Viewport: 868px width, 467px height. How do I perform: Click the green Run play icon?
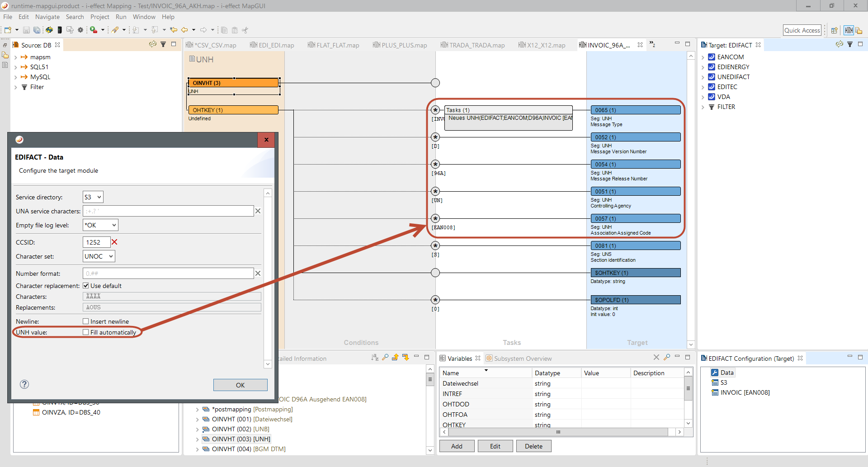coord(93,30)
